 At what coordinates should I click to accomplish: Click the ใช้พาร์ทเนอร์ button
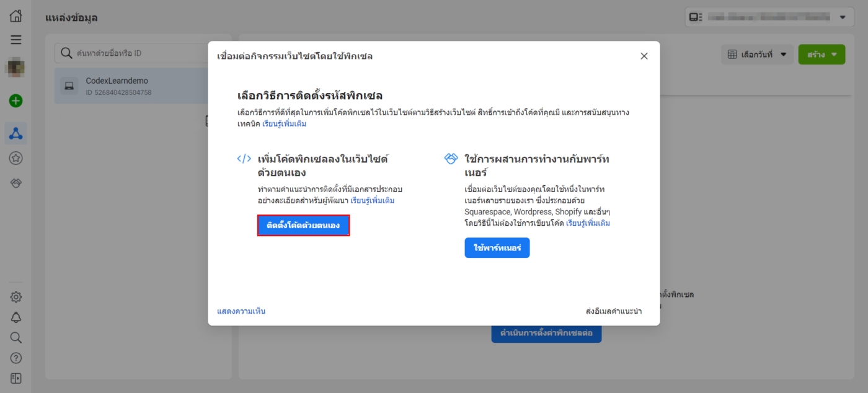(497, 248)
